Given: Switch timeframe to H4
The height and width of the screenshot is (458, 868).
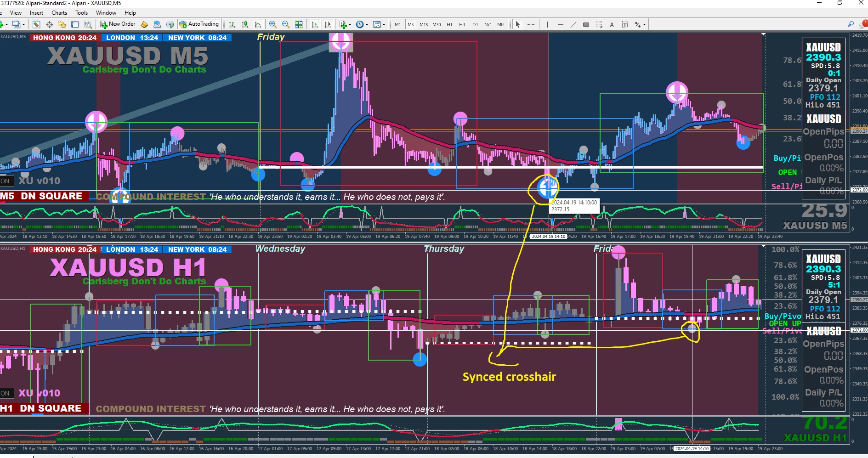Looking at the screenshot, I should (x=462, y=24).
